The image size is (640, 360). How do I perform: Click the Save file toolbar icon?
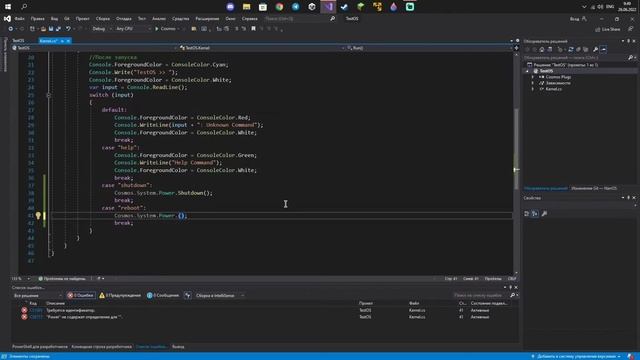51,29
